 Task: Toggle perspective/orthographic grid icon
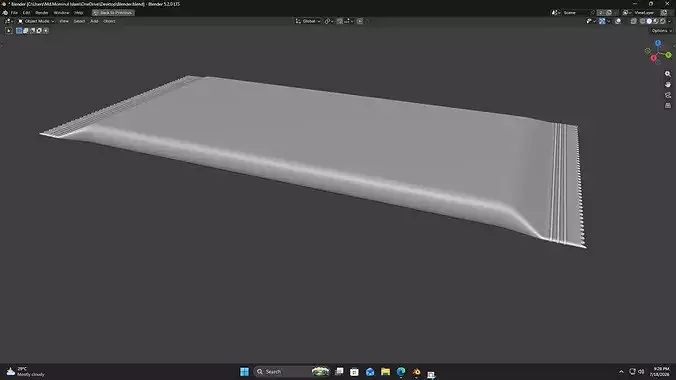[x=668, y=106]
